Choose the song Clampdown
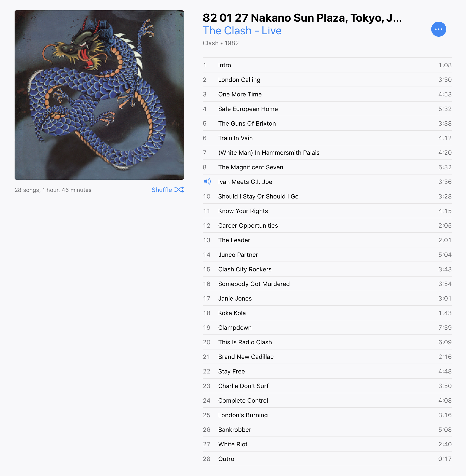Viewport: 466px width, 476px height. pyautogui.click(x=327, y=327)
